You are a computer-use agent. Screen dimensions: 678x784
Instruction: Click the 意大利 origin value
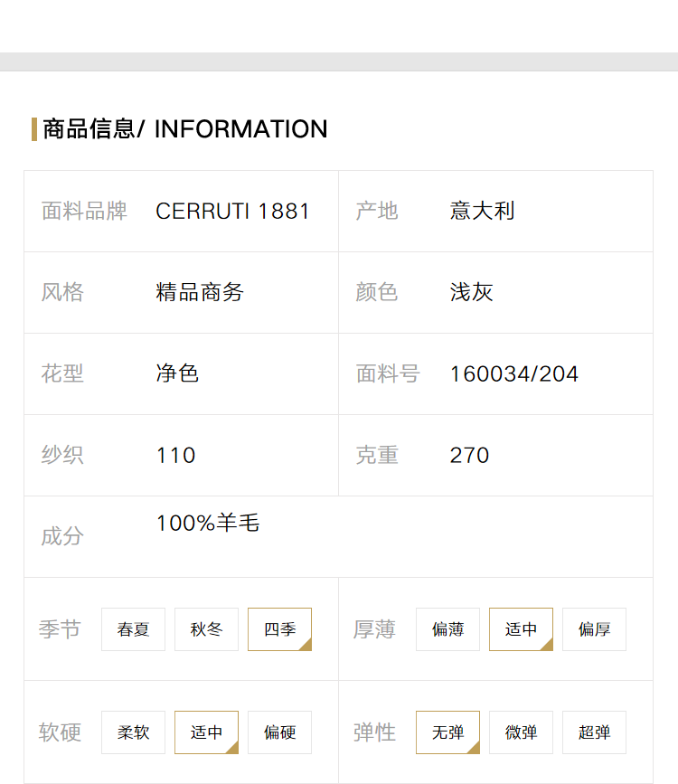point(482,211)
